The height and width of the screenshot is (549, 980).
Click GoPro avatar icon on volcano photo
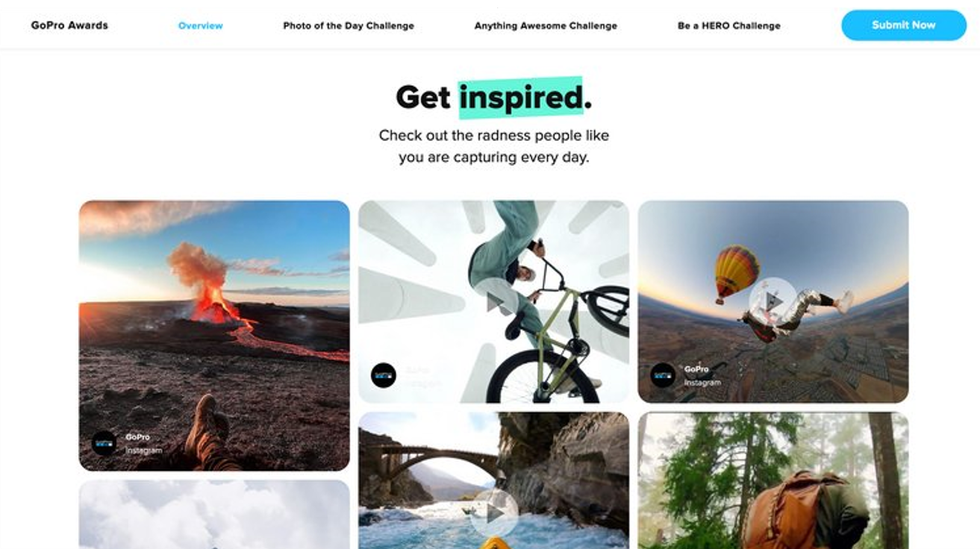[x=104, y=444]
